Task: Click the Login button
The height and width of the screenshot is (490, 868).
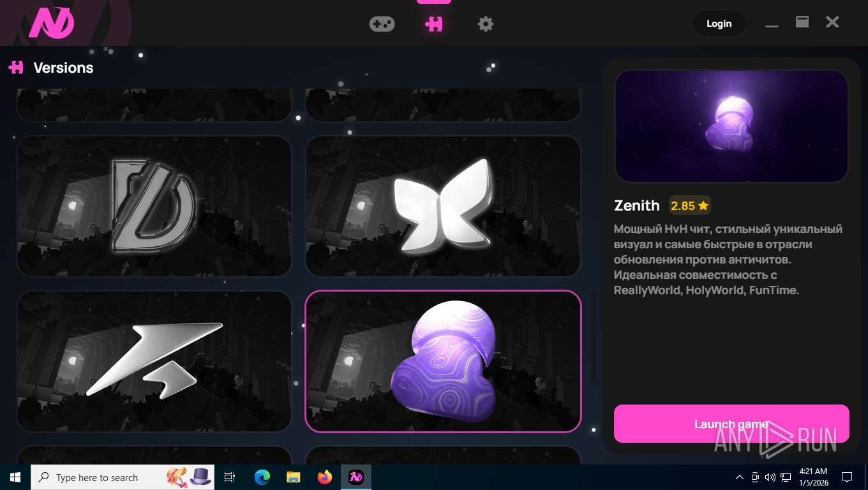Action: click(x=719, y=24)
